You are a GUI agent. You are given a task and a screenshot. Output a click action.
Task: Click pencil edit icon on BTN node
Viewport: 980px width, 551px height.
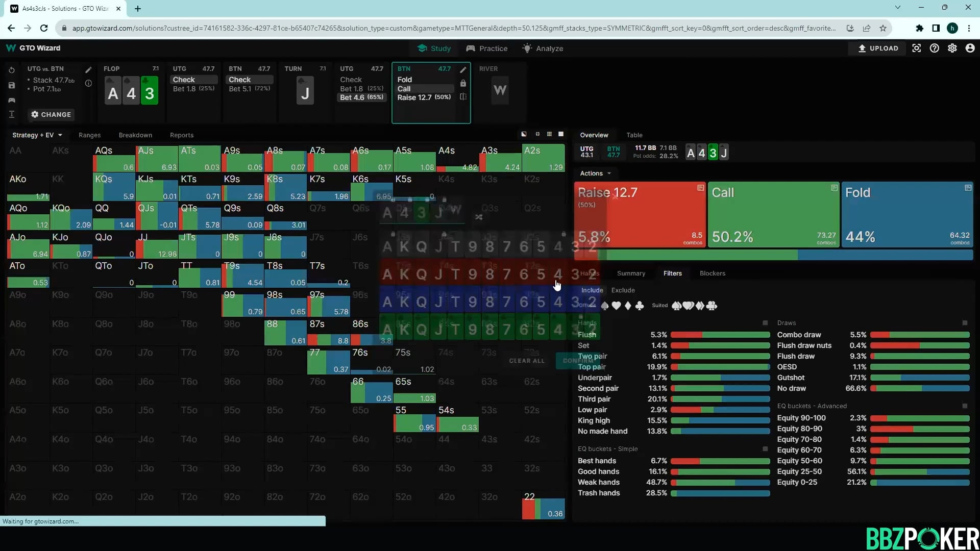click(463, 69)
